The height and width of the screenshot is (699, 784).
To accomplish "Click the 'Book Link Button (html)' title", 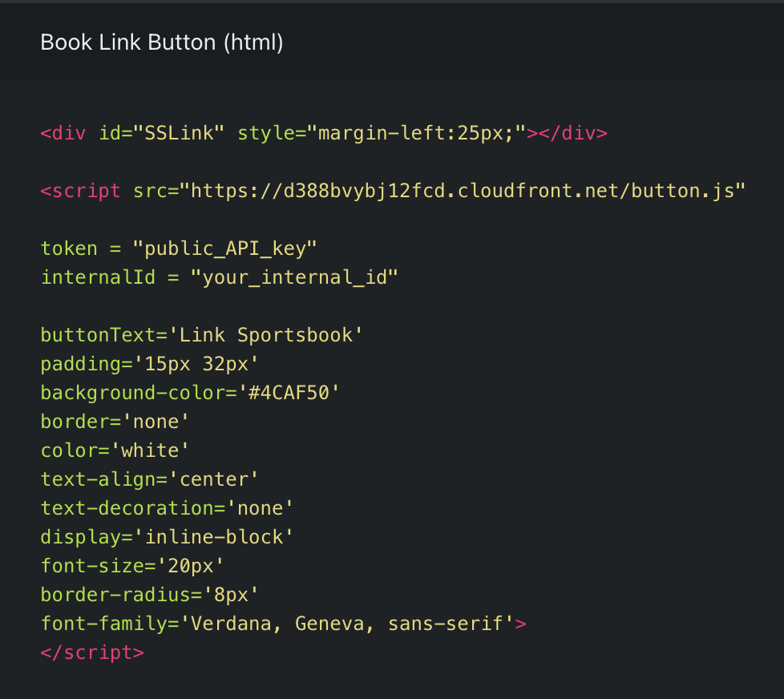I will (x=161, y=42).
